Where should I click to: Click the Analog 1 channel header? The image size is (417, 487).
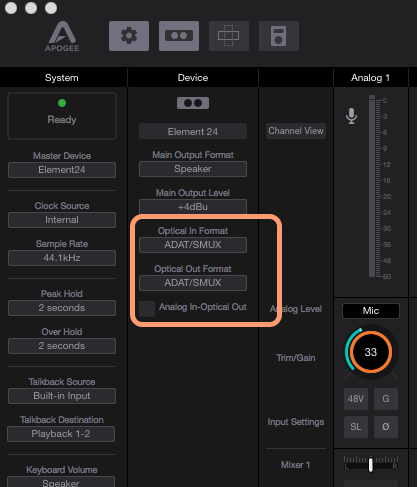370,78
